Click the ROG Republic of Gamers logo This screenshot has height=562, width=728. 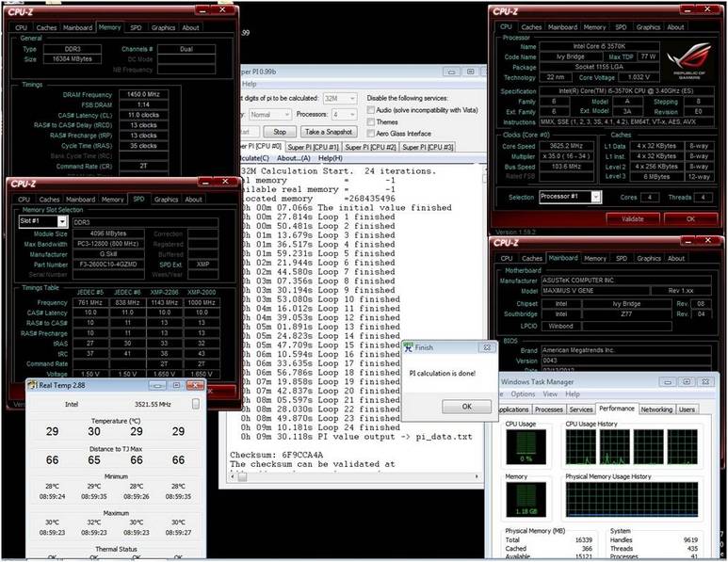(689, 61)
